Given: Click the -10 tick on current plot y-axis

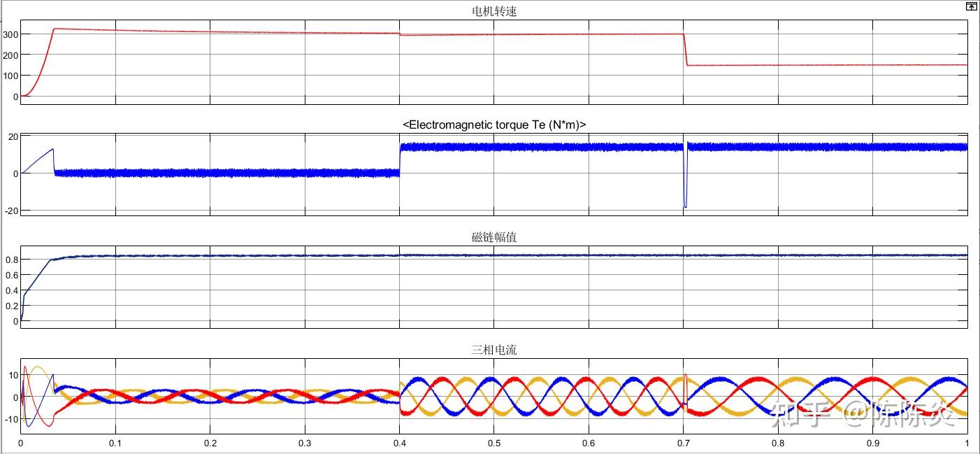Looking at the screenshot, I should 10,419.
